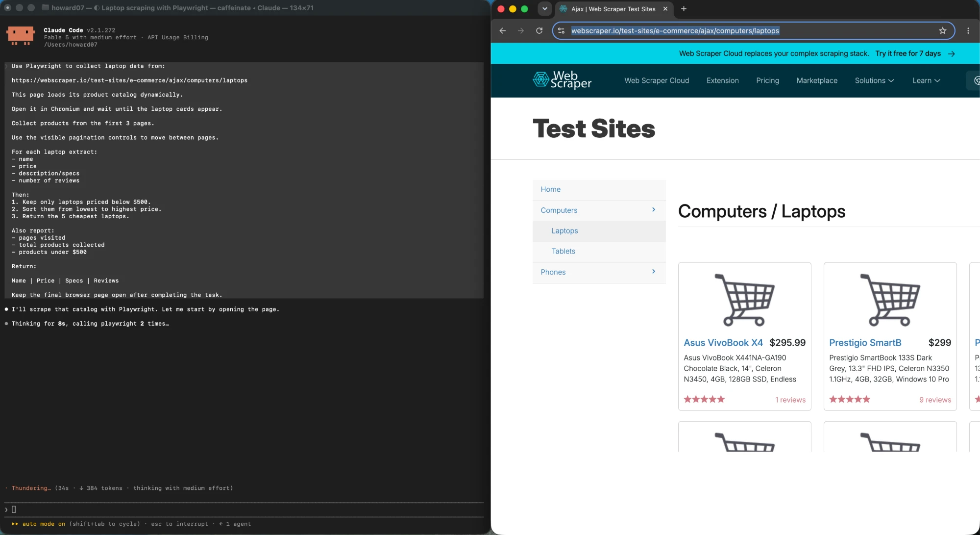Click Claude Code v2.1.272 header text

pos(79,30)
